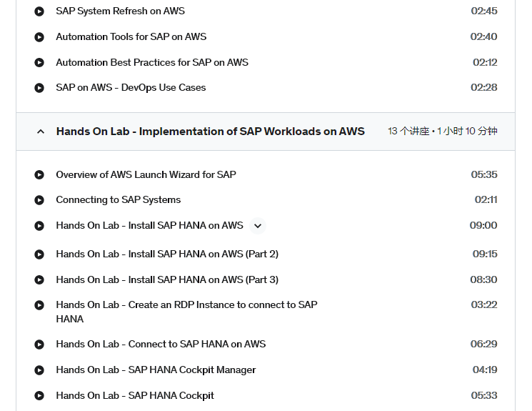Open lecture Hands On Lab - Install SAP HANA on AWS
This screenshot has height=411, width=532.
[x=150, y=226]
